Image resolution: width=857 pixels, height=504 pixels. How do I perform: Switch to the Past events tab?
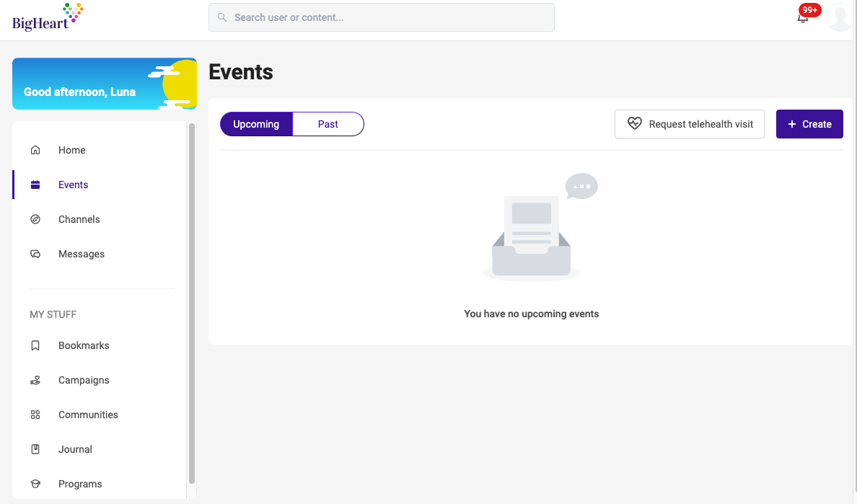(x=328, y=124)
